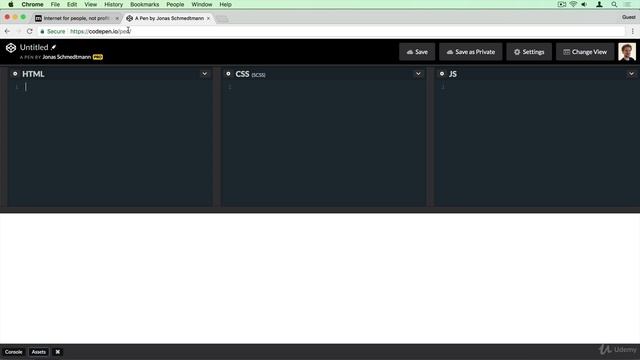Click the Untitled pen title
This screenshot has height=360, width=640.
pyautogui.click(x=34, y=47)
